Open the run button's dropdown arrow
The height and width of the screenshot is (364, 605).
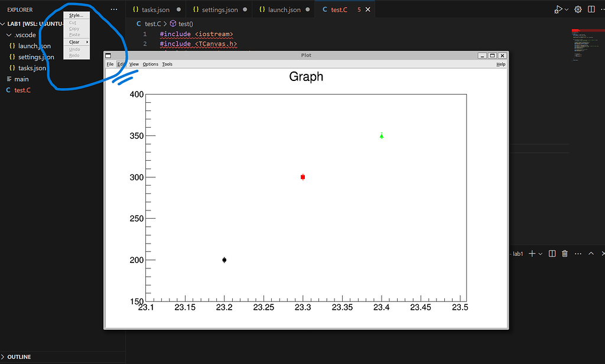click(565, 9)
